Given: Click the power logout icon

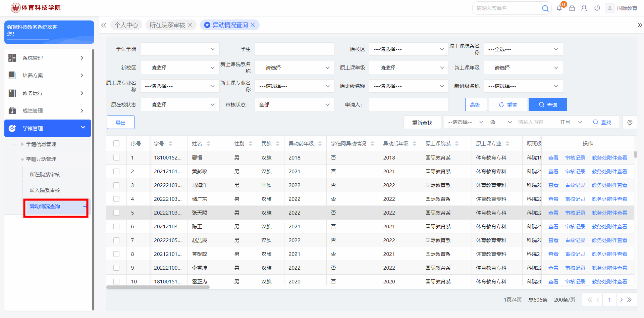Looking at the screenshot, I should click(x=597, y=8).
